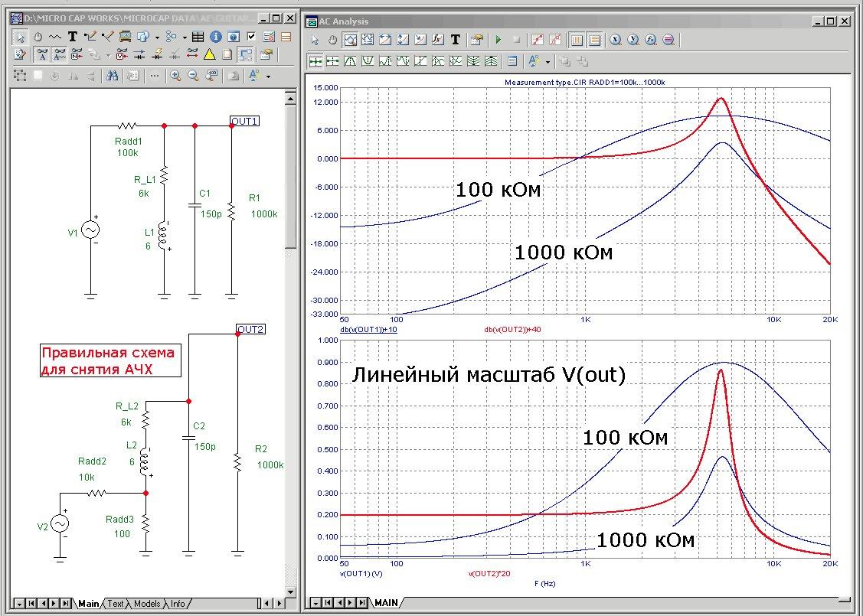Expand the dropdown arrow beside the flowchart icon
863x616 pixels.
(185, 37)
